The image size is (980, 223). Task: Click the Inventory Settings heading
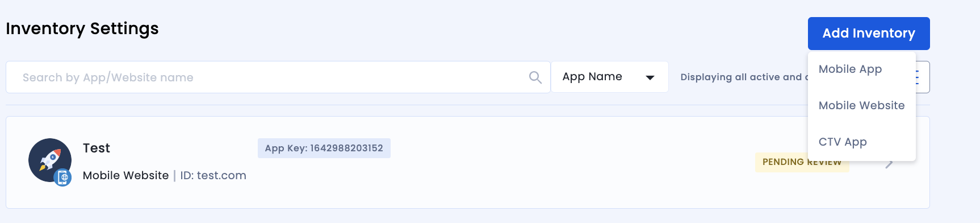click(82, 28)
